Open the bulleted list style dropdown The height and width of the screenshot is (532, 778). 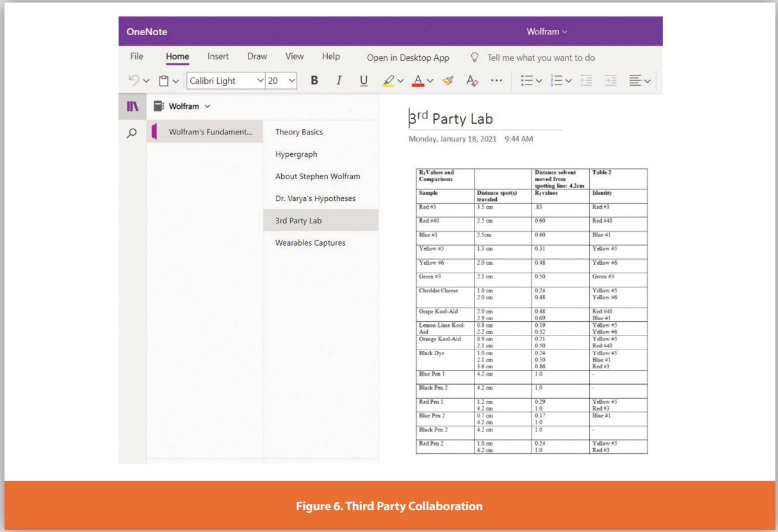coord(539,81)
